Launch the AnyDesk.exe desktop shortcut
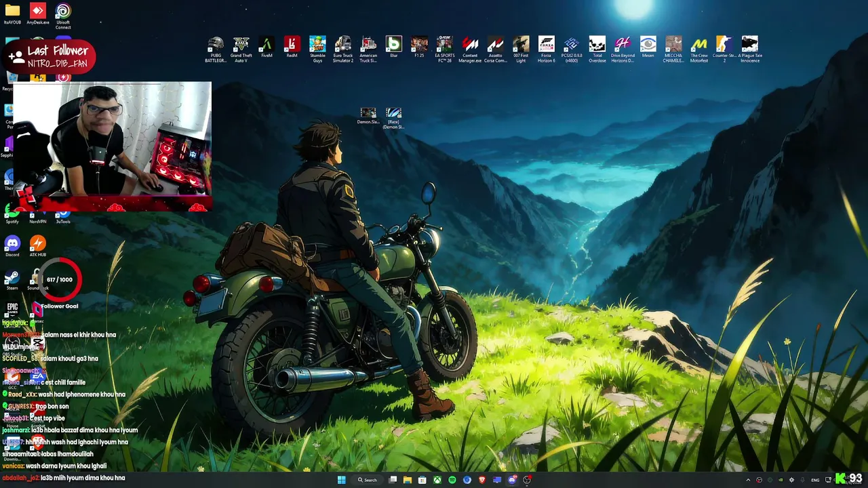The width and height of the screenshot is (868, 488). point(38,14)
